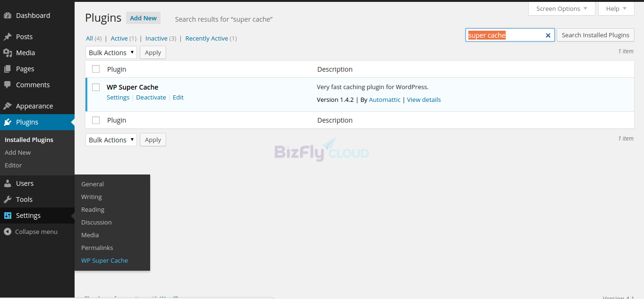
Task: Open WP Super Cache Settings link in the row
Action: coord(118,97)
